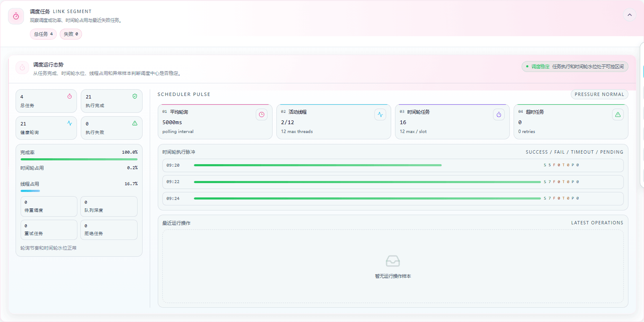Click the 总任务 4 badge

(43, 34)
